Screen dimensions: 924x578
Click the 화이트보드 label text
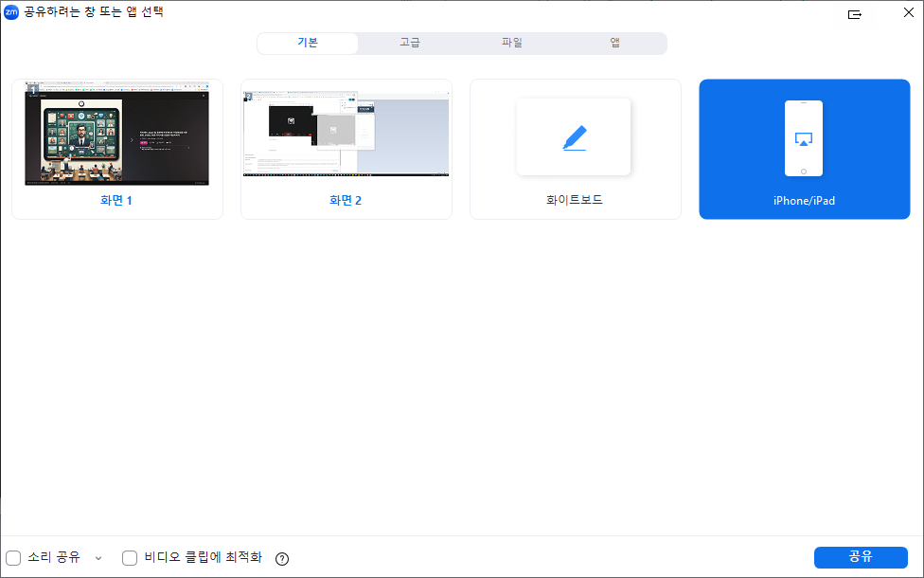(575, 200)
